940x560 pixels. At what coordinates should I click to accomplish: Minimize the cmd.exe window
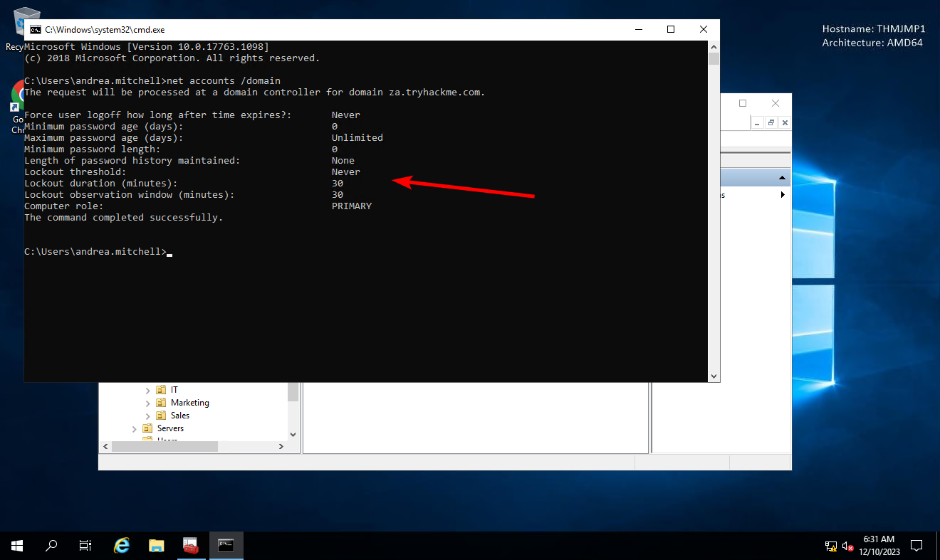click(x=638, y=29)
